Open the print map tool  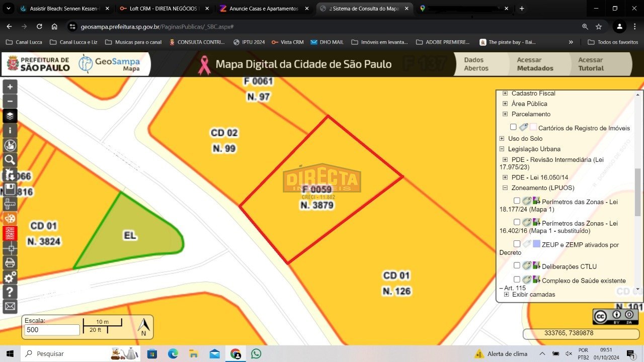10,262
